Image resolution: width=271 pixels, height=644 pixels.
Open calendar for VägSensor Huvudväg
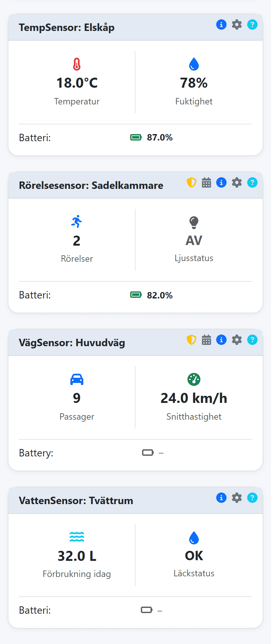pos(206,340)
